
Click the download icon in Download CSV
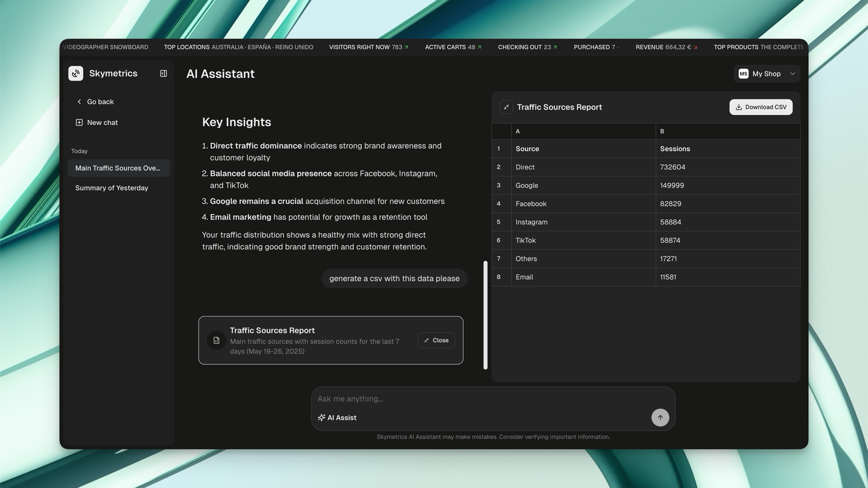(739, 107)
